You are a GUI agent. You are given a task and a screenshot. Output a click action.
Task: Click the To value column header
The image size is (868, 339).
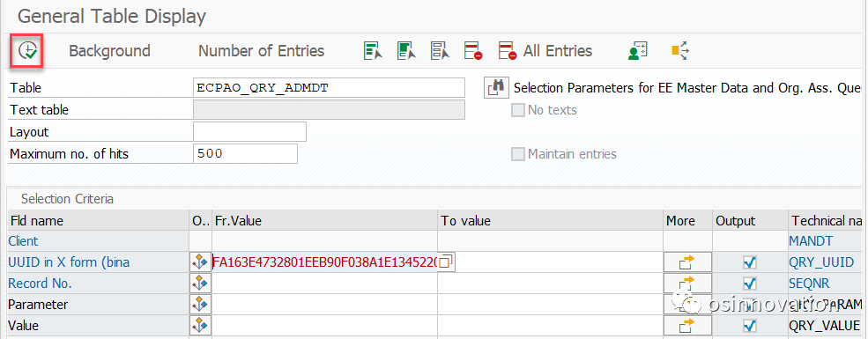(551, 221)
